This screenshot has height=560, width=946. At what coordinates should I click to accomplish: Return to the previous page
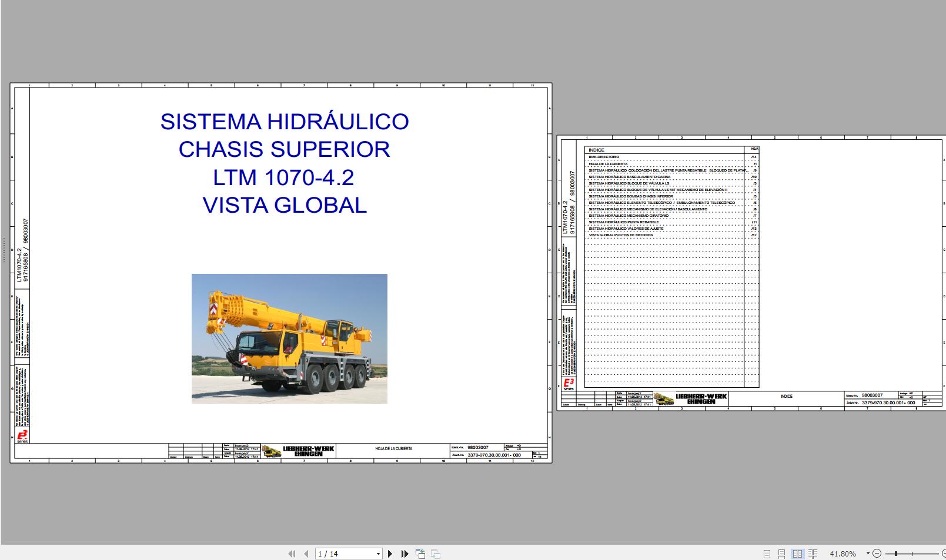(x=306, y=554)
